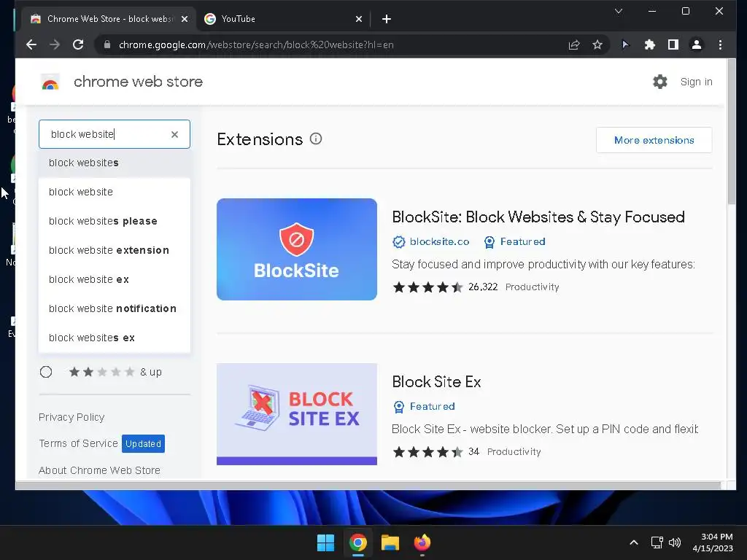Click the horizontal scrollbar at page bottom
Screen dimensions: 747x560
[x=368, y=486]
